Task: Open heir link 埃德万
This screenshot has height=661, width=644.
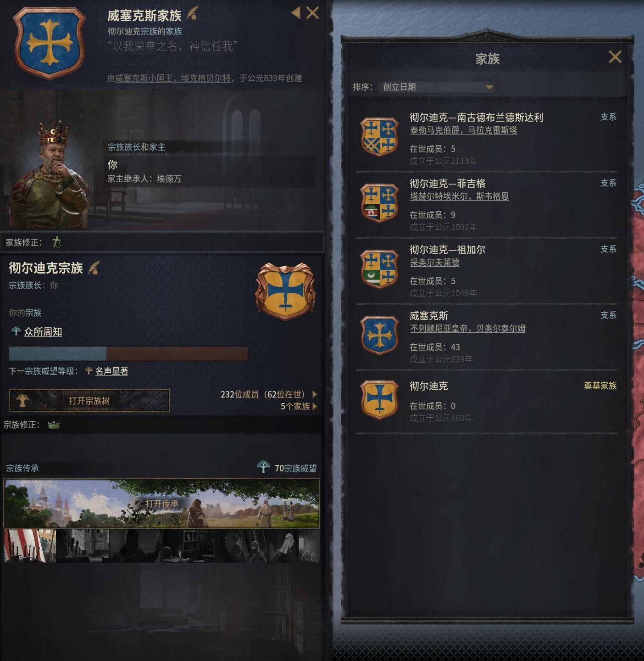Action: [x=169, y=179]
